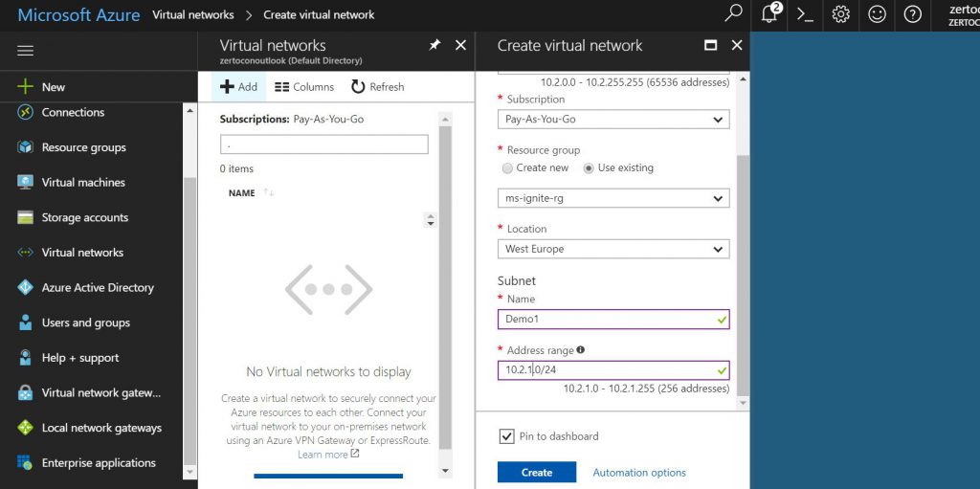This screenshot has width=980, height=489.
Task: Open portal settings gear icon
Action: tap(841, 14)
